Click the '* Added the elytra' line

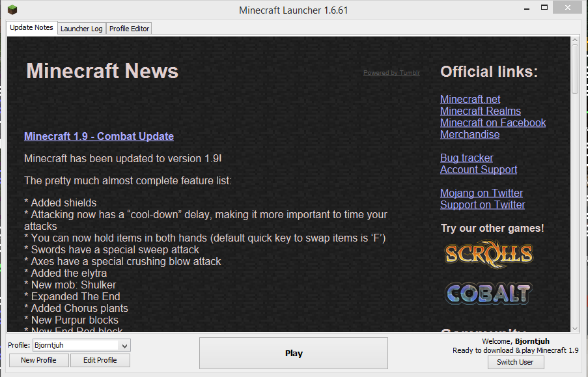[66, 273]
